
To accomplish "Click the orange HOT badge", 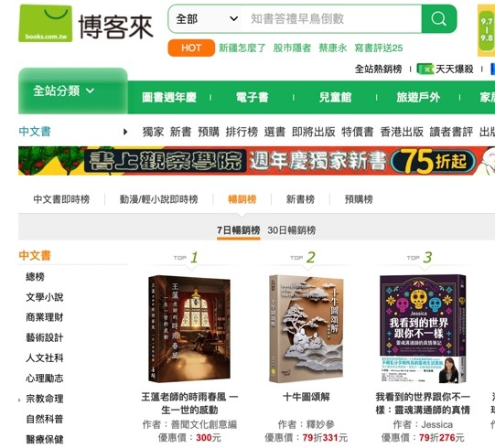I will [191, 48].
